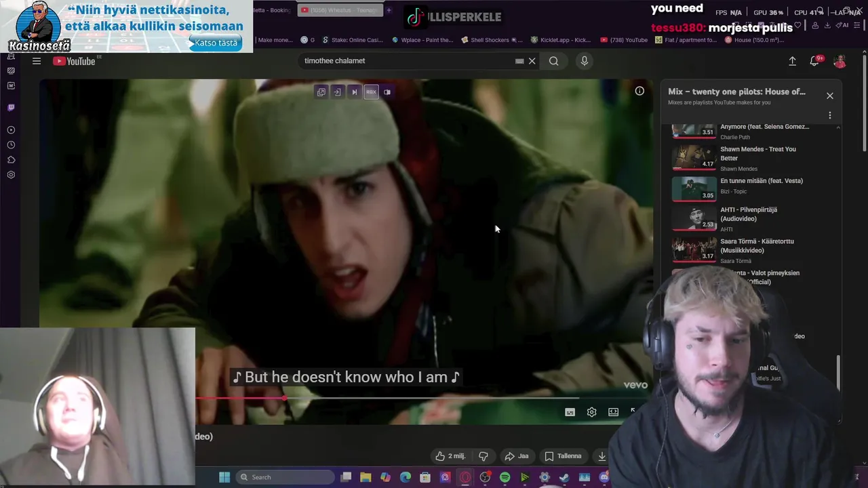Image resolution: width=868 pixels, height=488 pixels.
Task: Open the Opera sidebar settings gear
Action: coord(11,175)
